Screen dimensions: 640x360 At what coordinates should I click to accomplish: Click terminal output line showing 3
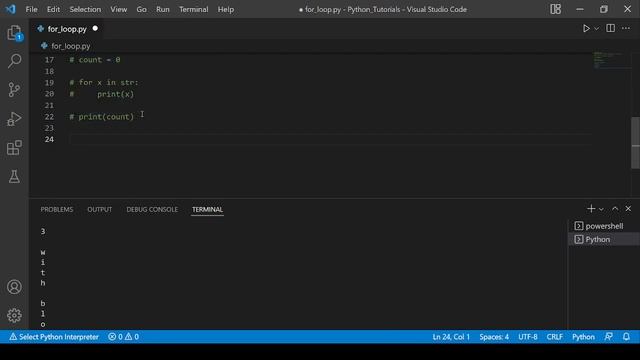[x=43, y=231]
